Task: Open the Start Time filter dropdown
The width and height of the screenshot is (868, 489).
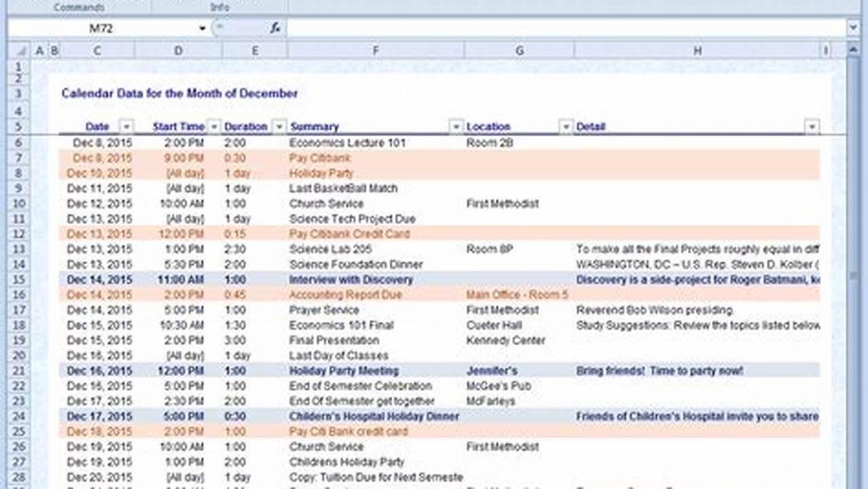Action: 214,126
